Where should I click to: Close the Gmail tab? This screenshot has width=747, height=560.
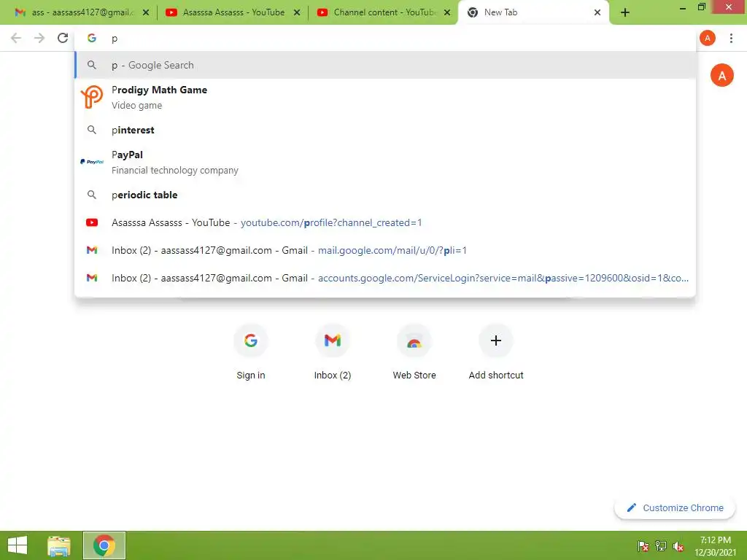(x=146, y=12)
